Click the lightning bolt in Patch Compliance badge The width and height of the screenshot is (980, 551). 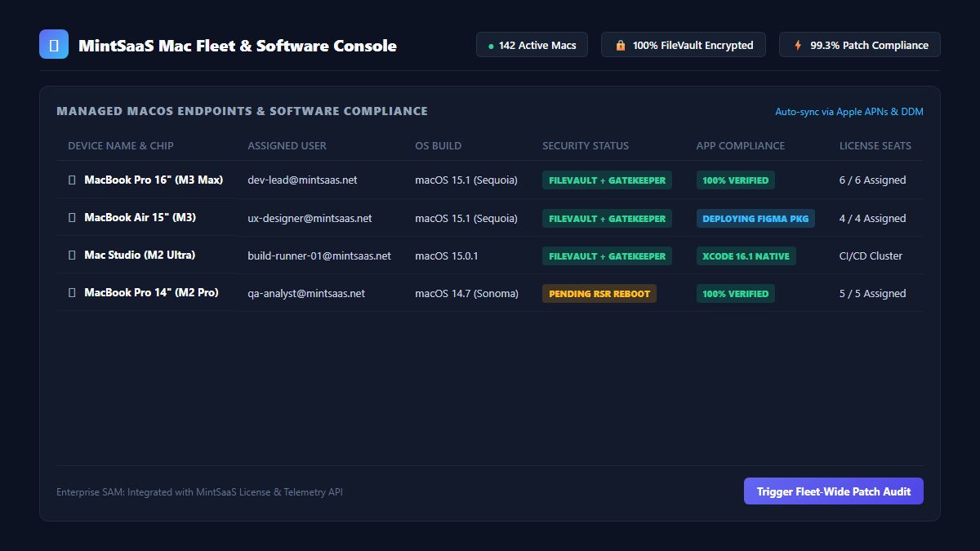[798, 46]
